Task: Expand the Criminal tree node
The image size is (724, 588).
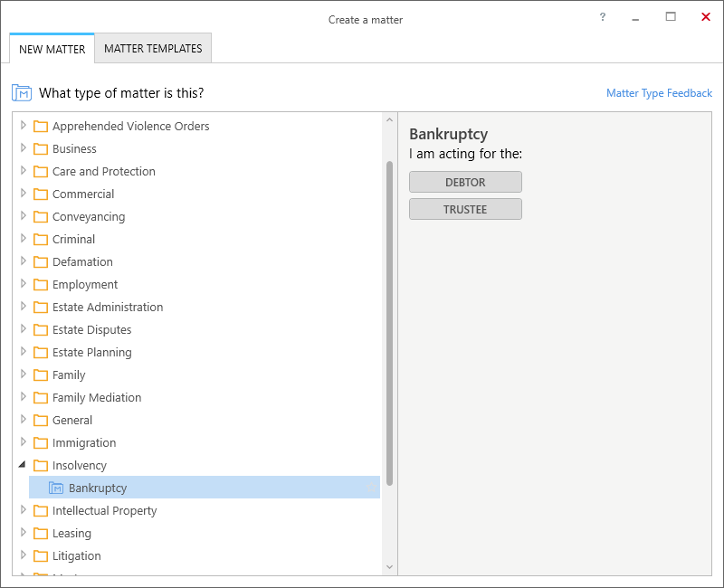Action: (x=24, y=238)
